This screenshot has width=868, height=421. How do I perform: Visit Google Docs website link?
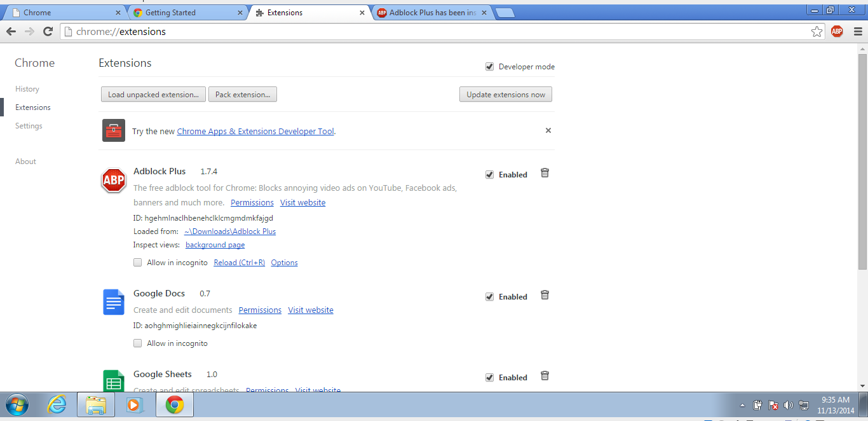[311, 310]
